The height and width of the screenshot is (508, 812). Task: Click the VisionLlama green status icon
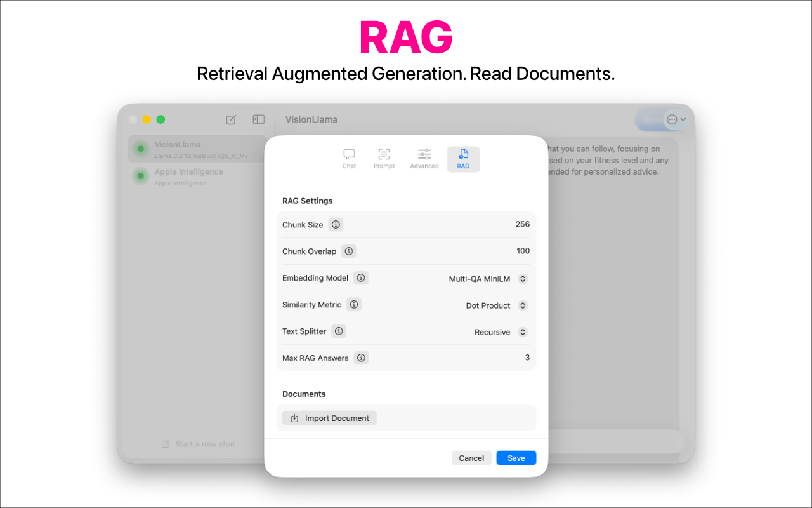(140, 149)
